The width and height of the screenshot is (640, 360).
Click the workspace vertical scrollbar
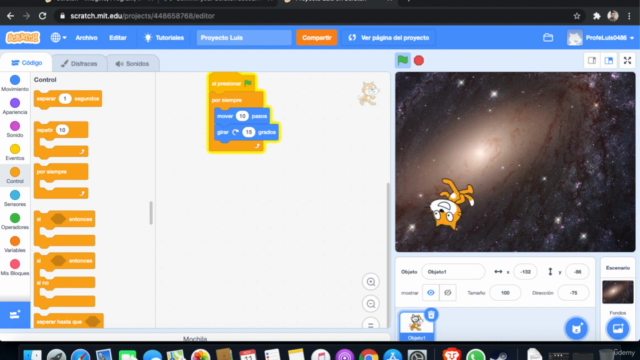tap(388, 255)
